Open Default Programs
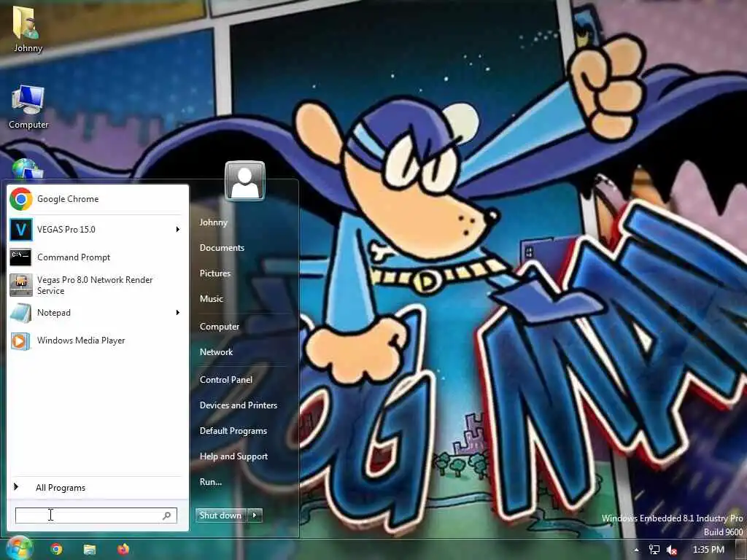This screenshot has width=747, height=560. pyautogui.click(x=233, y=431)
